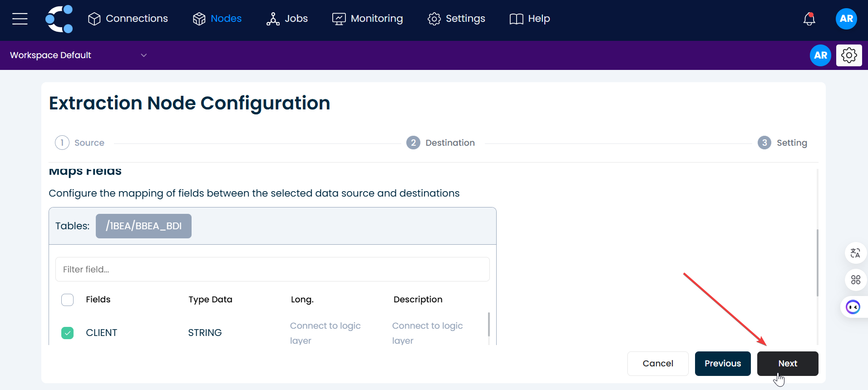Image resolution: width=868 pixels, height=390 pixels.
Task: Open workspace settings gear icon
Action: [x=849, y=55]
